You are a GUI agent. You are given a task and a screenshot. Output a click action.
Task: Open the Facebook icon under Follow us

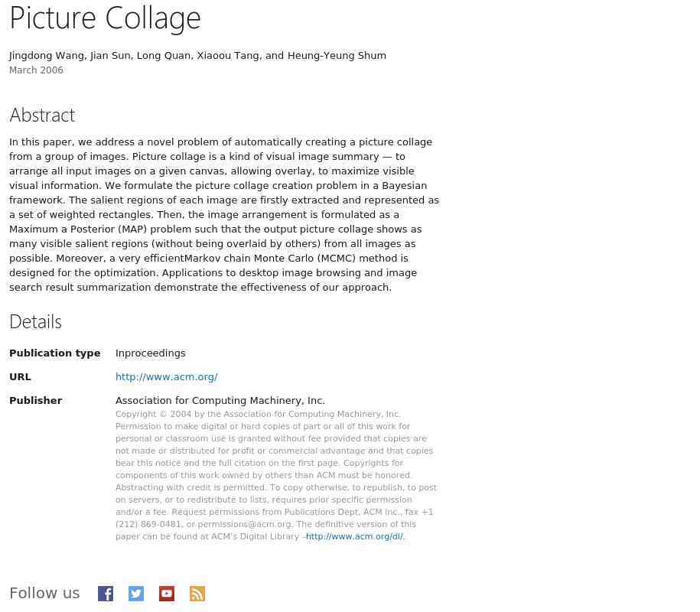coord(106,594)
